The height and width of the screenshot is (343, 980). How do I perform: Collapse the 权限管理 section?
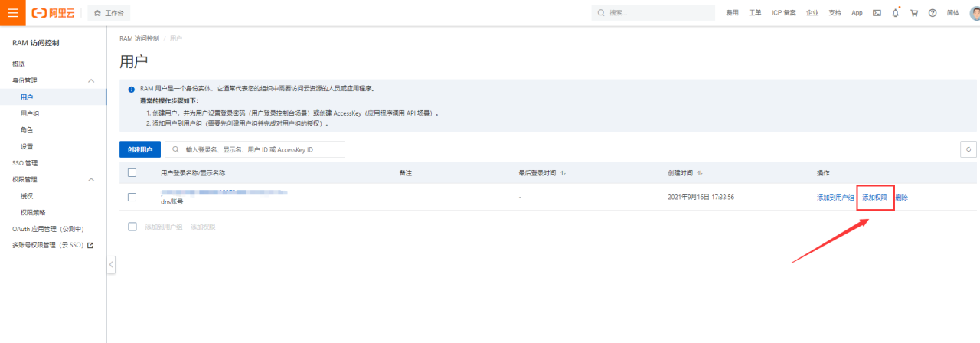[91, 180]
